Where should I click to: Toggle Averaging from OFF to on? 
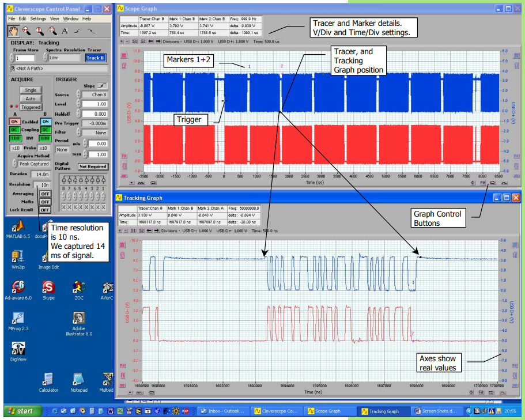[x=45, y=194]
